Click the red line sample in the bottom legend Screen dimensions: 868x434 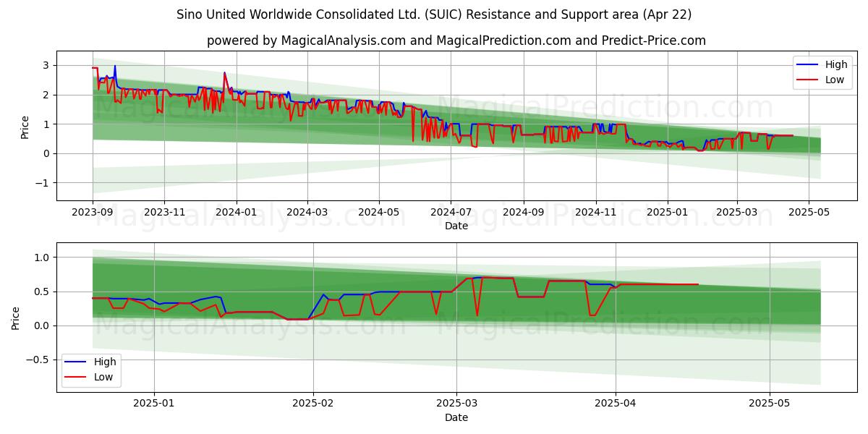click(77, 377)
